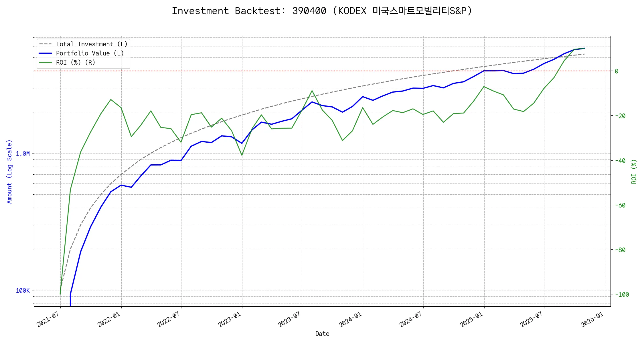This screenshot has width=644, height=343.
Task: Click the ROI (%) right axis title
Action: [x=634, y=171]
